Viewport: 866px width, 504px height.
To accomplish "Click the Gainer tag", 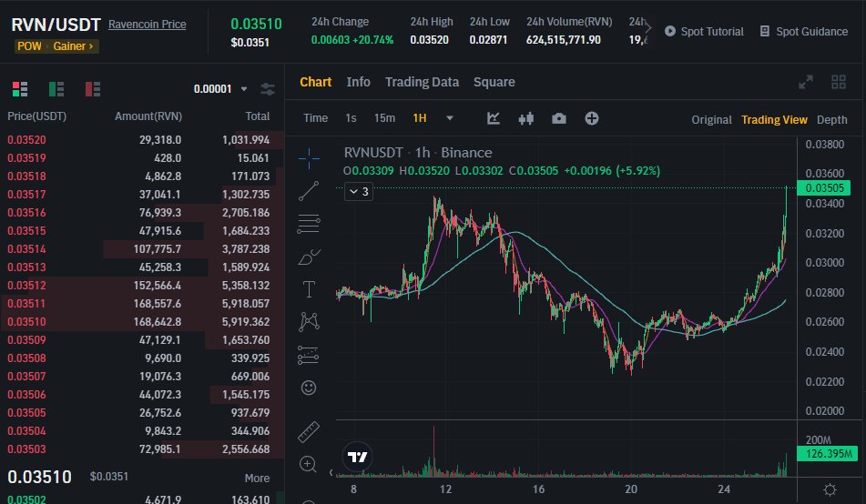I will point(73,46).
